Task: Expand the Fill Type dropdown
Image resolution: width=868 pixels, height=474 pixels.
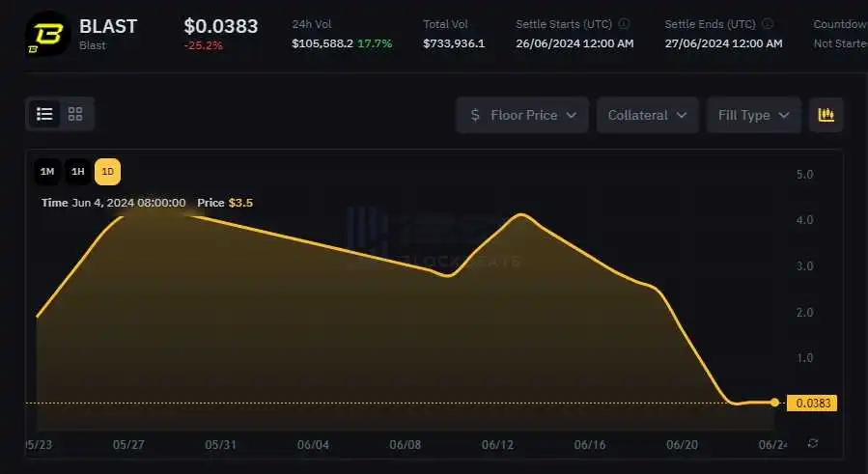Action: (x=753, y=115)
